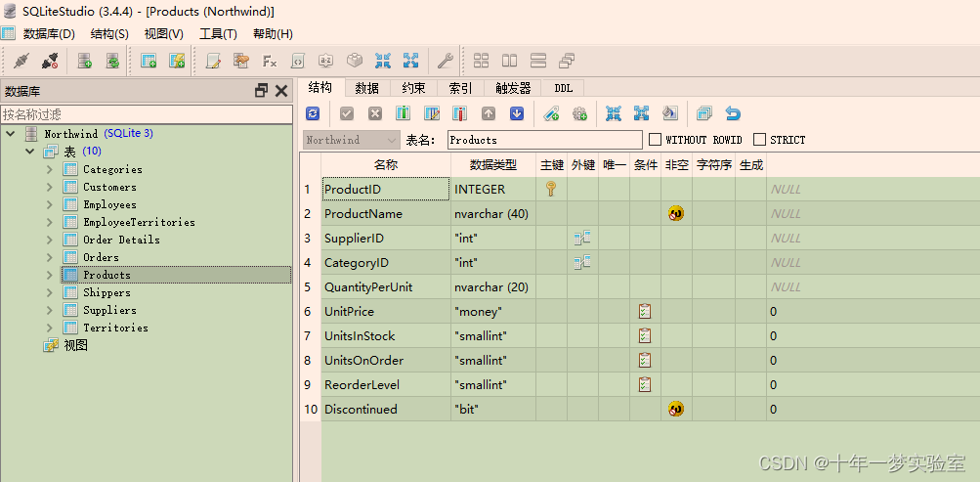Open the extension manager brick icon
The height and width of the screenshot is (482, 980).
355,61
